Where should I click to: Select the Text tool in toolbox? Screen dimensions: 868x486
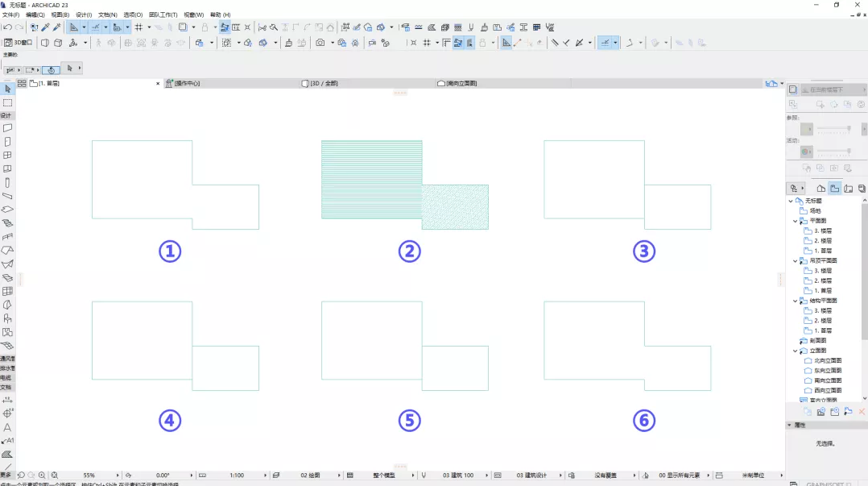[7, 427]
